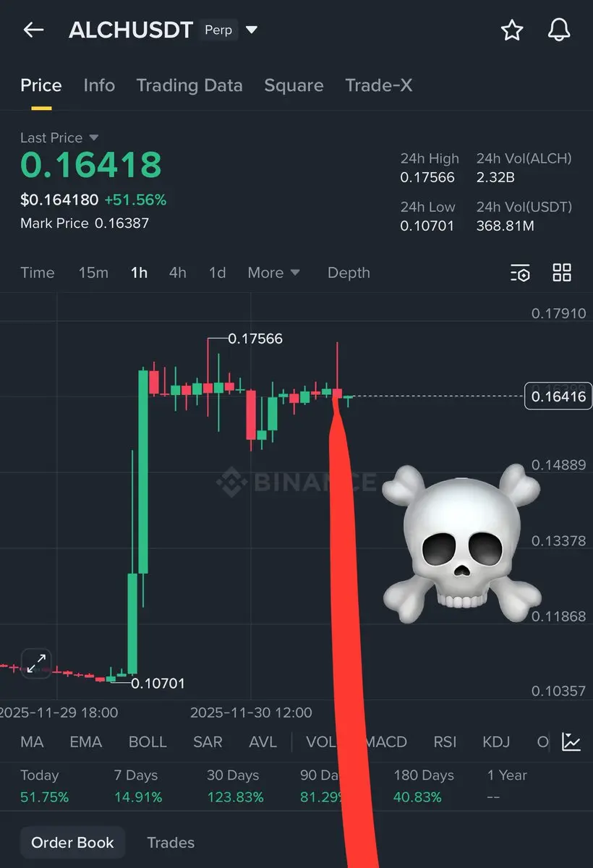Expand the ALCHUSDT pair selector arrow
Screen dimensions: 593x868
click(252, 30)
